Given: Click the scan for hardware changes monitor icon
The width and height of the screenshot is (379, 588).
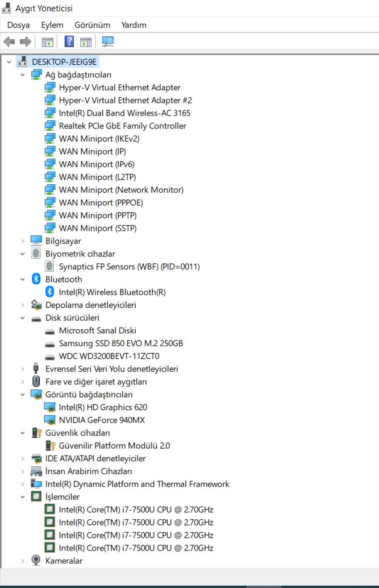Looking at the screenshot, I should pos(108,42).
